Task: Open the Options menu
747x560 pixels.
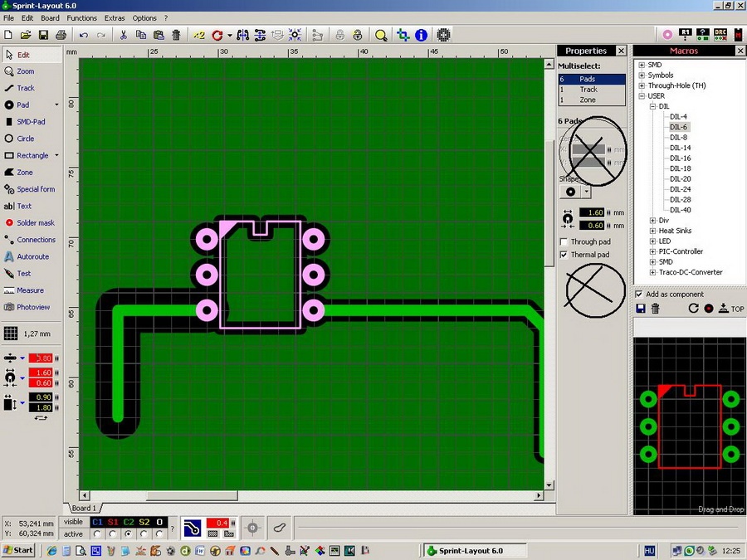Action: tap(144, 18)
